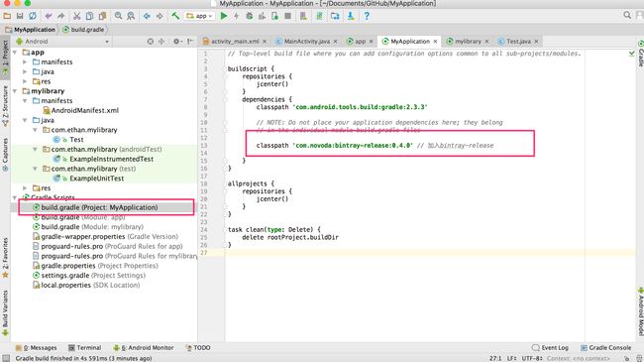Expand the app res folder

[x=25, y=81]
